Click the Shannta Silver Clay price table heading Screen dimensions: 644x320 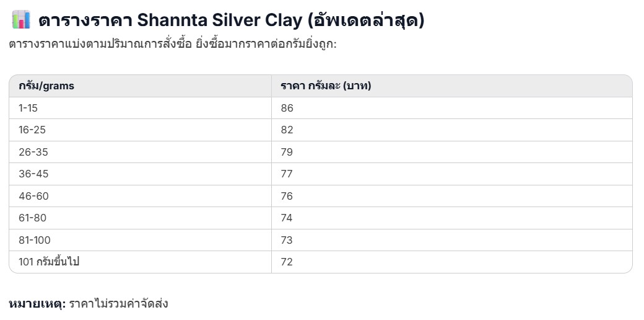[231, 20]
